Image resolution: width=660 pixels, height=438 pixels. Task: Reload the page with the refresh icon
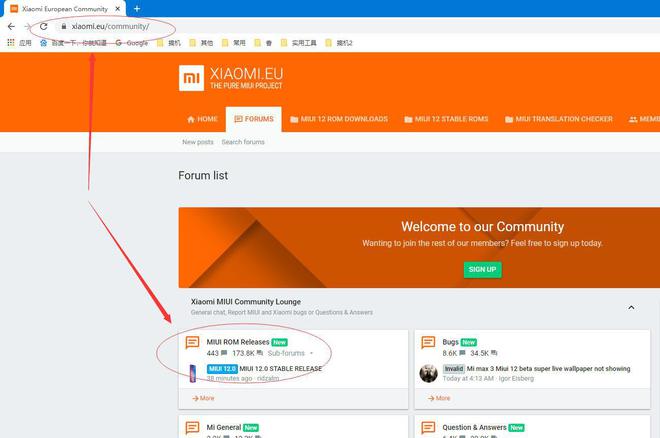44,26
